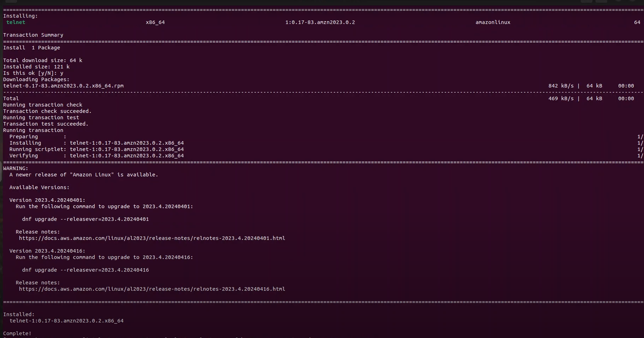Screen dimensions: 644x338
Task: Click 'dnf upgrade --releasever=2023.4.20240401' command
Action: 86,219
